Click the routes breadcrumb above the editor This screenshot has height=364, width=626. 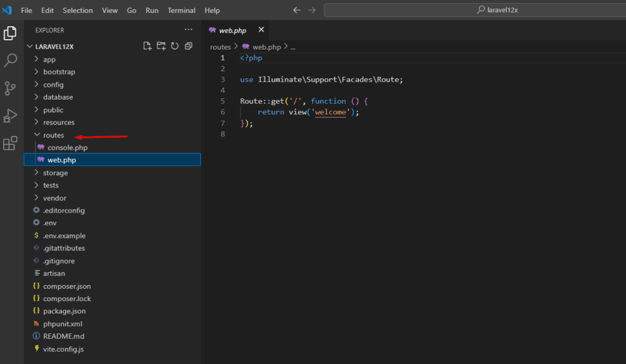[x=221, y=47]
